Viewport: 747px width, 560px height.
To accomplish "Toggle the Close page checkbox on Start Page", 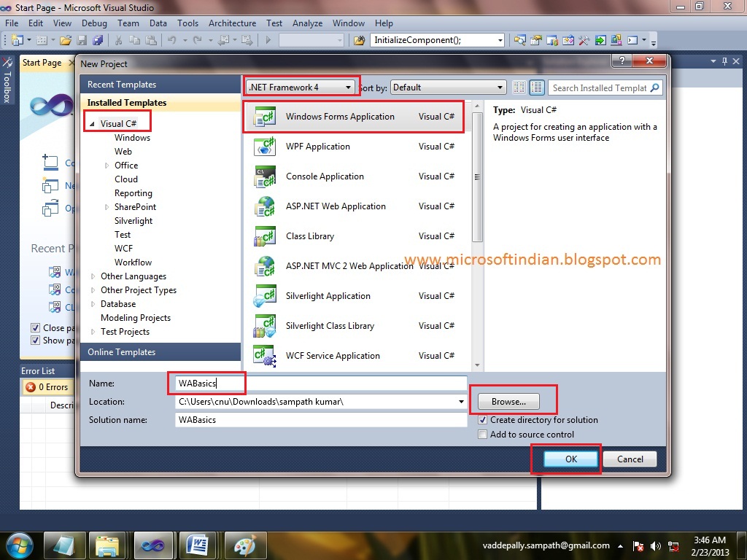I will pyautogui.click(x=34, y=327).
